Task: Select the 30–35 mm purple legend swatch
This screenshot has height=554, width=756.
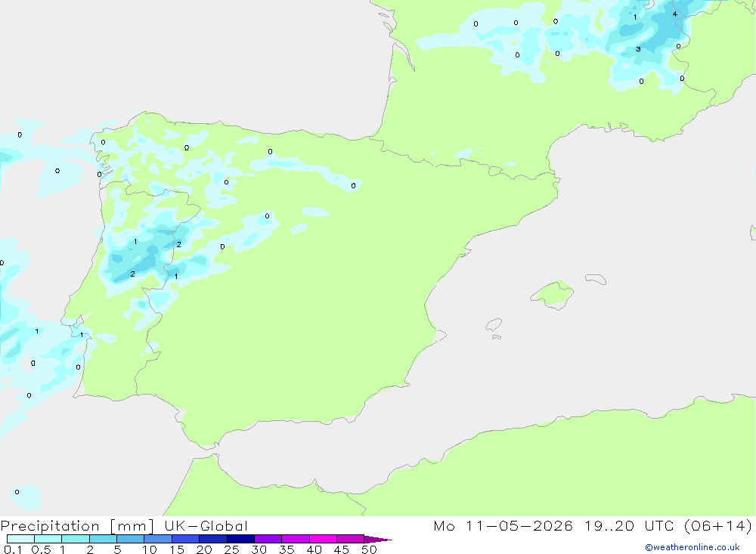Action: (x=268, y=539)
